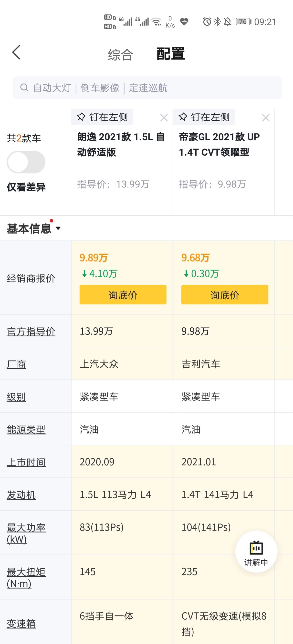293x644 pixels.
Task: Tap gearbox cell 6挡手自一体
Action: tap(107, 616)
